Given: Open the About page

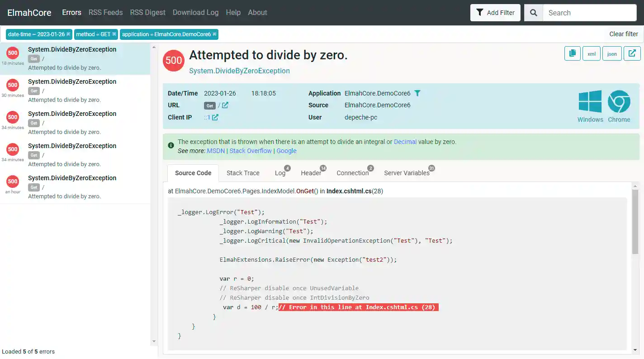Looking at the screenshot, I should (x=257, y=13).
